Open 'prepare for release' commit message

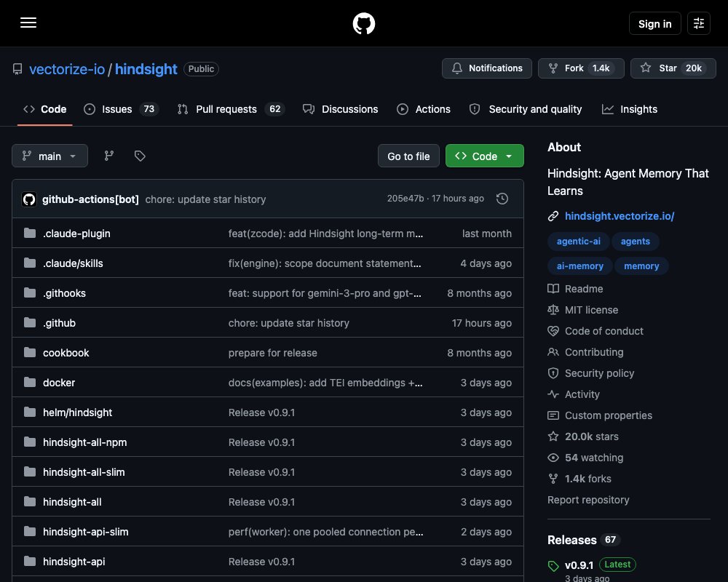pyautogui.click(x=272, y=353)
